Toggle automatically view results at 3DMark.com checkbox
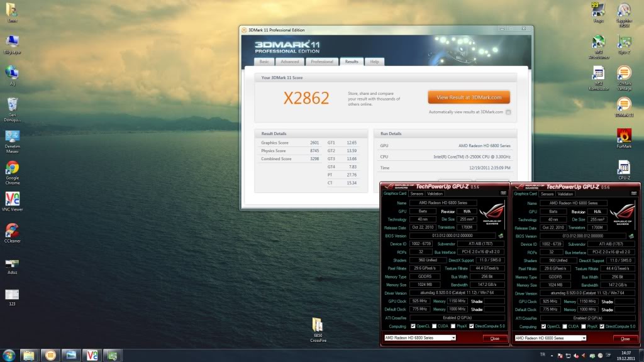 tap(508, 112)
